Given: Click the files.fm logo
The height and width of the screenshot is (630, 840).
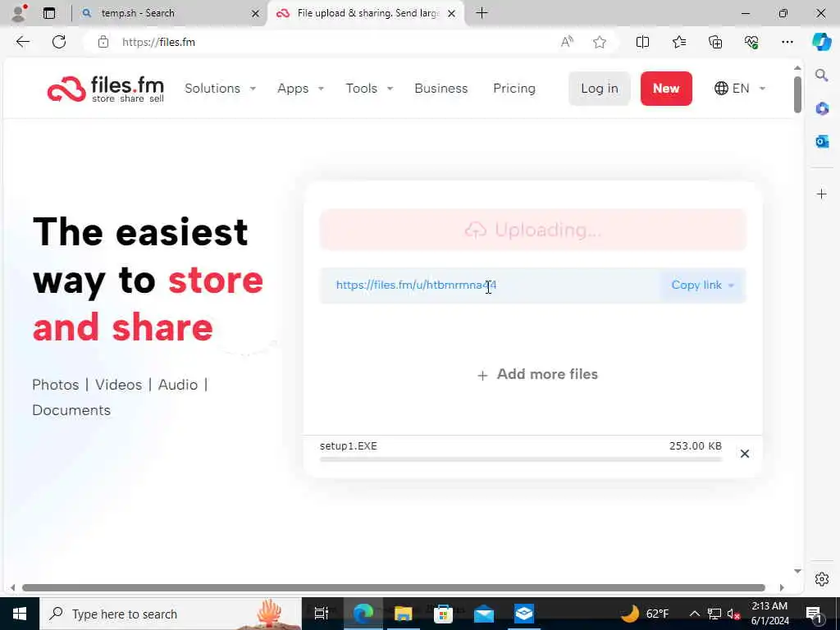Looking at the screenshot, I should pos(106,89).
